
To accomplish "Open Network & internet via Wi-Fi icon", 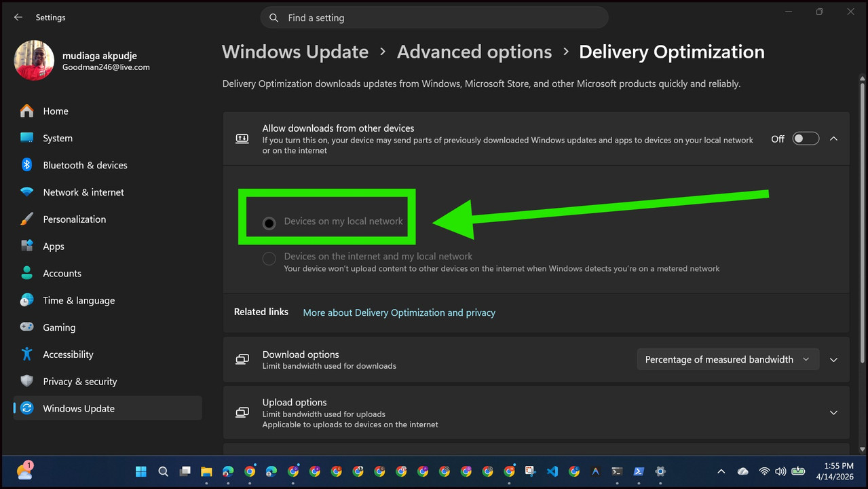I will point(26,192).
